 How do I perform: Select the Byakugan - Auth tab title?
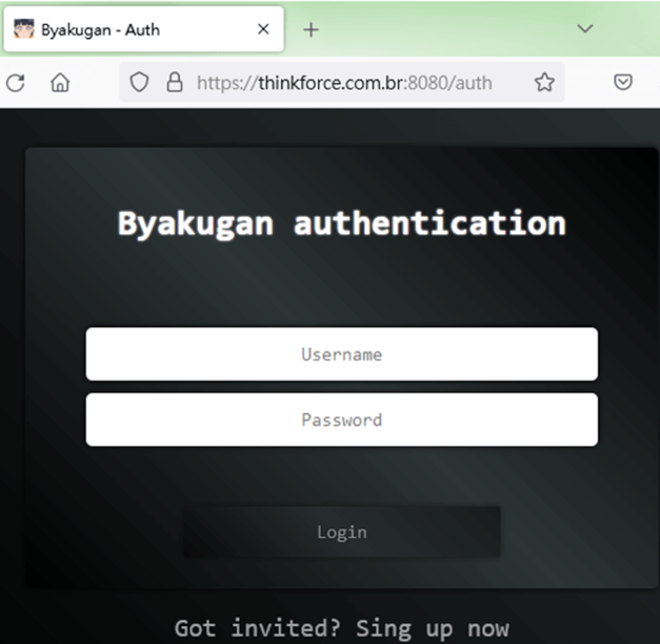pos(100,30)
